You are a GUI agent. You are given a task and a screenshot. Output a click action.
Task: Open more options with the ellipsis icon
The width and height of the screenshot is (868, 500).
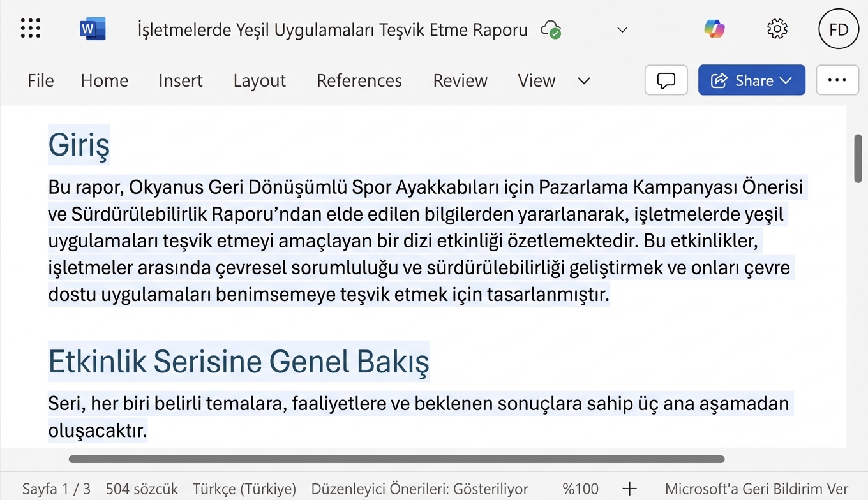click(x=837, y=80)
